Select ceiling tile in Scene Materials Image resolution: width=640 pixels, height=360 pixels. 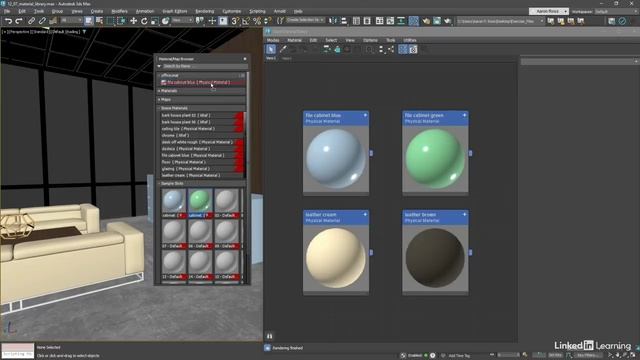coord(202,129)
